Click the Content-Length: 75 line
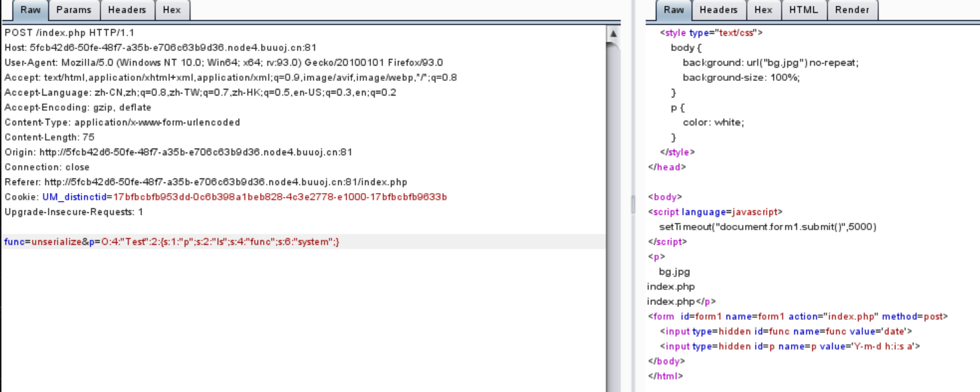980x392 pixels. point(49,137)
